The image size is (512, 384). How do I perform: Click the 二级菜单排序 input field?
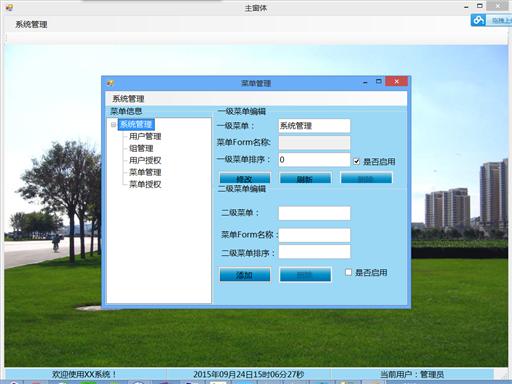314,252
